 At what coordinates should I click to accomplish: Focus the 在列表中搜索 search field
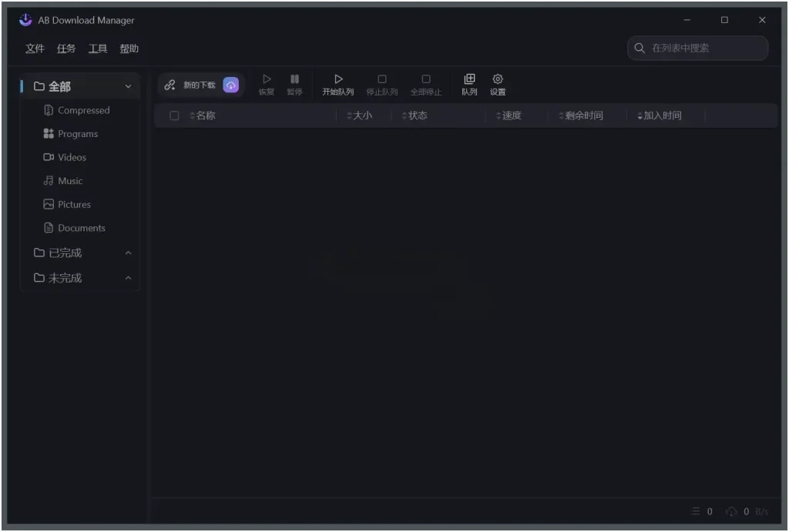(x=697, y=48)
